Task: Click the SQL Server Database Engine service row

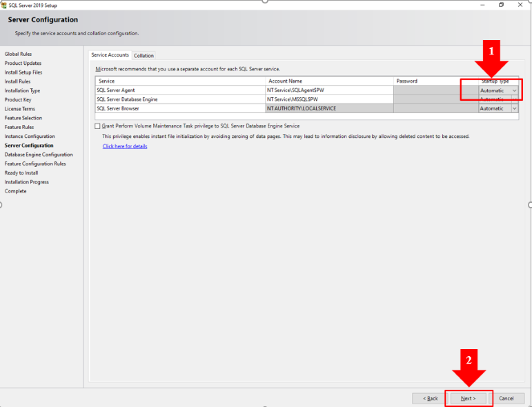Action: click(x=180, y=99)
